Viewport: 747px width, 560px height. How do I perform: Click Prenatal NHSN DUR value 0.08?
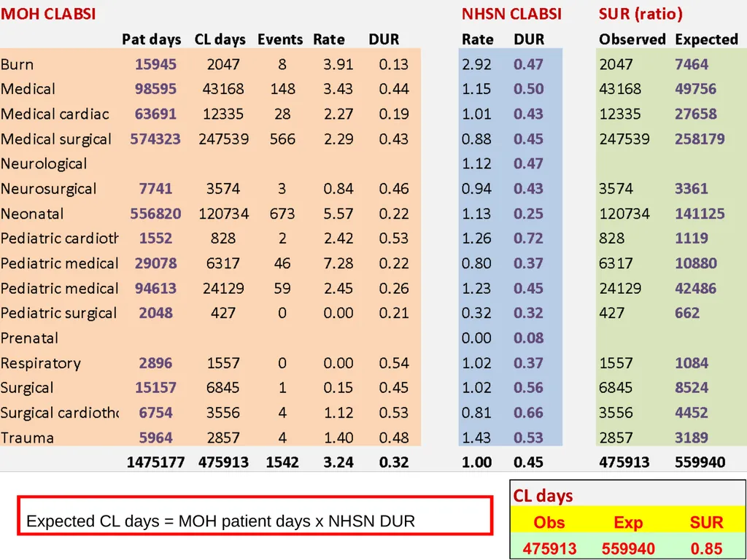[528, 338]
